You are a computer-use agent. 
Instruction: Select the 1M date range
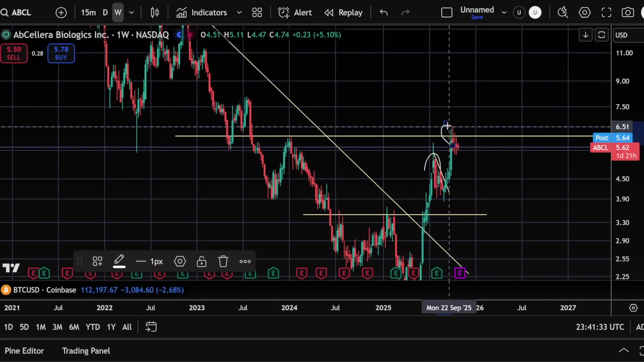(x=41, y=327)
